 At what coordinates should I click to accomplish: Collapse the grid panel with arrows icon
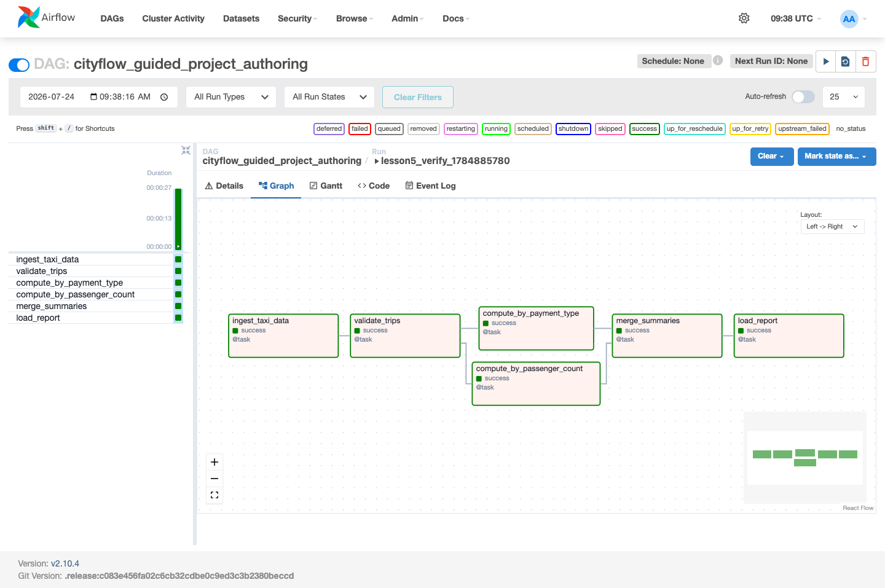[x=186, y=151]
